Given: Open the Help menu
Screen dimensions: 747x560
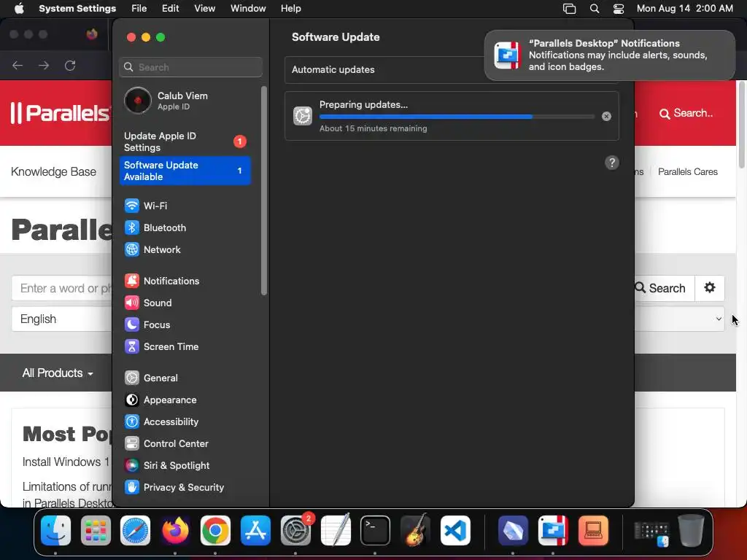Looking at the screenshot, I should [290, 9].
